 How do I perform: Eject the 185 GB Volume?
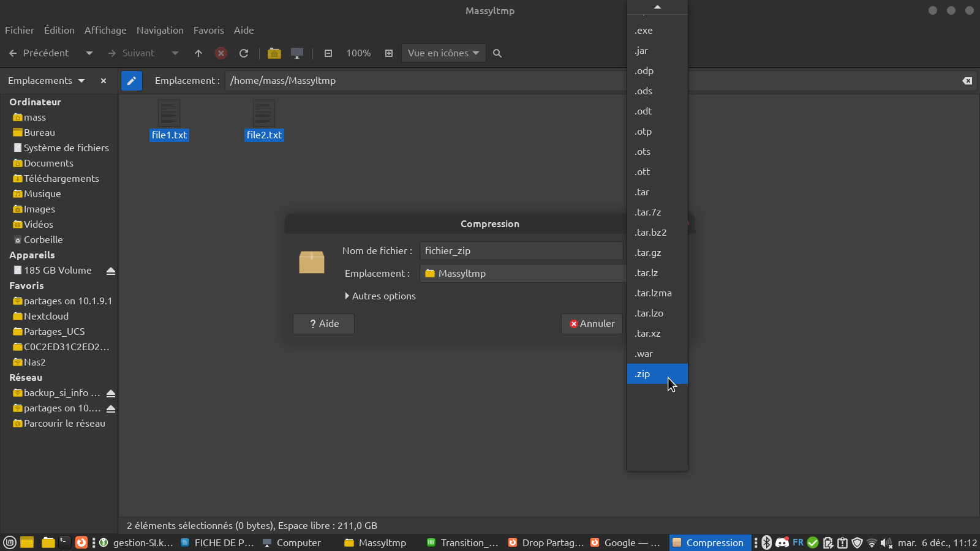(111, 271)
